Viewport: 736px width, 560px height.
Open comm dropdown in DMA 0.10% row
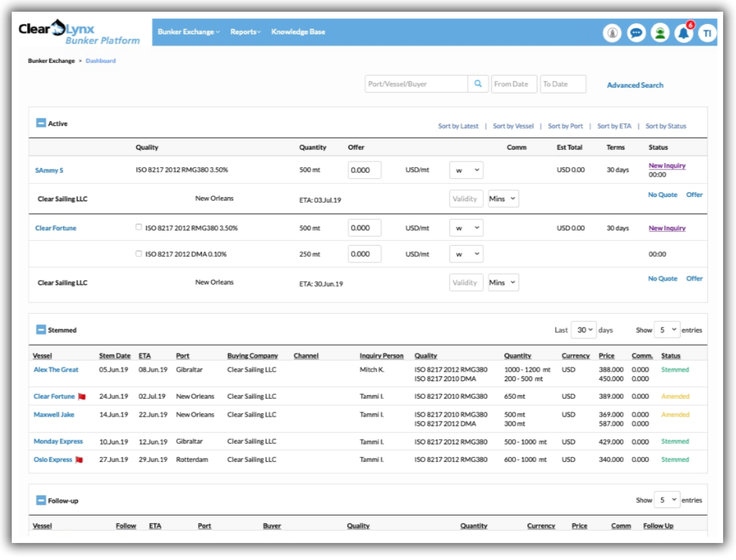(x=466, y=254)
